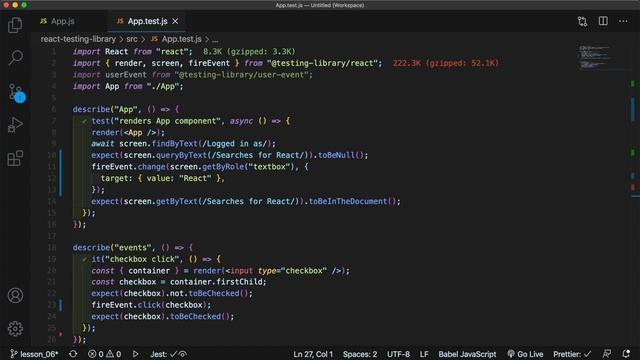Open the Manage gear settings icon
640x360 pixels.
coord(15,329)
